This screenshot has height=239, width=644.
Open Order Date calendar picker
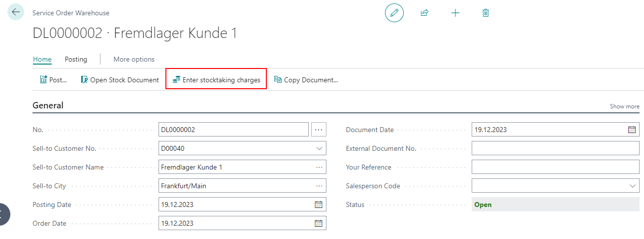(319, 223)
